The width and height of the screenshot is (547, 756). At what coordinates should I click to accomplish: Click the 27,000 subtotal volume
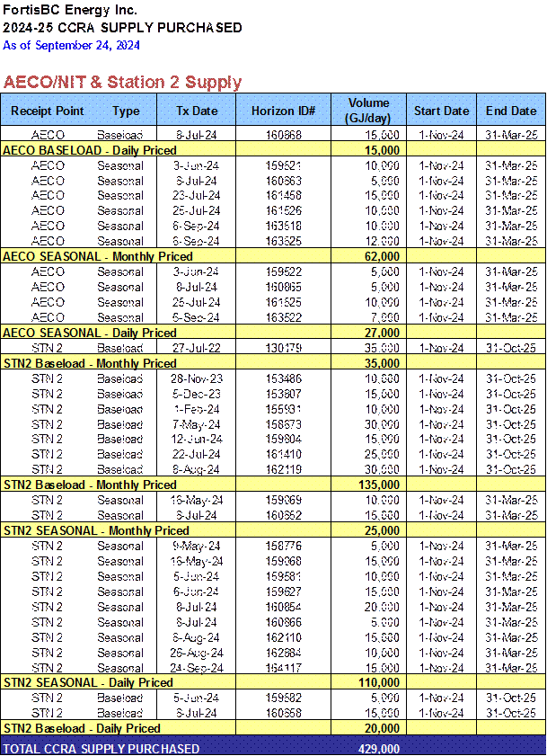point(382,333)
